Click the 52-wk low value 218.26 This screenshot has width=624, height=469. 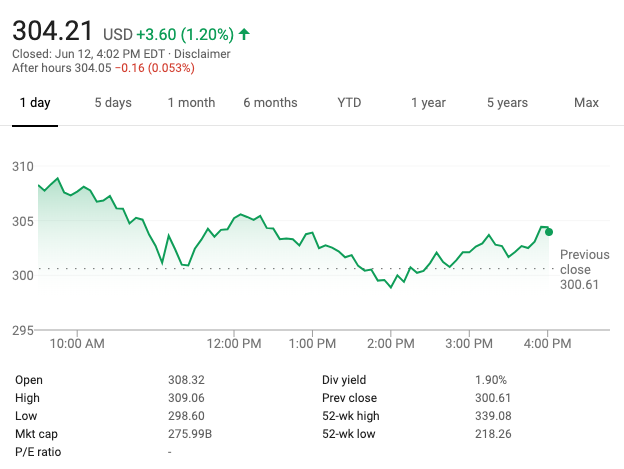(x=493, y=434)
